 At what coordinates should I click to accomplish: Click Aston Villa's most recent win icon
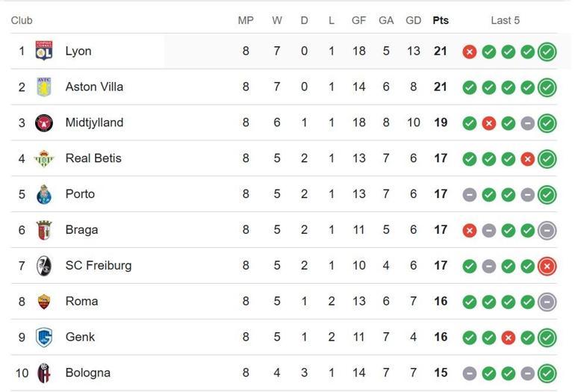click(x=547, y=87)
